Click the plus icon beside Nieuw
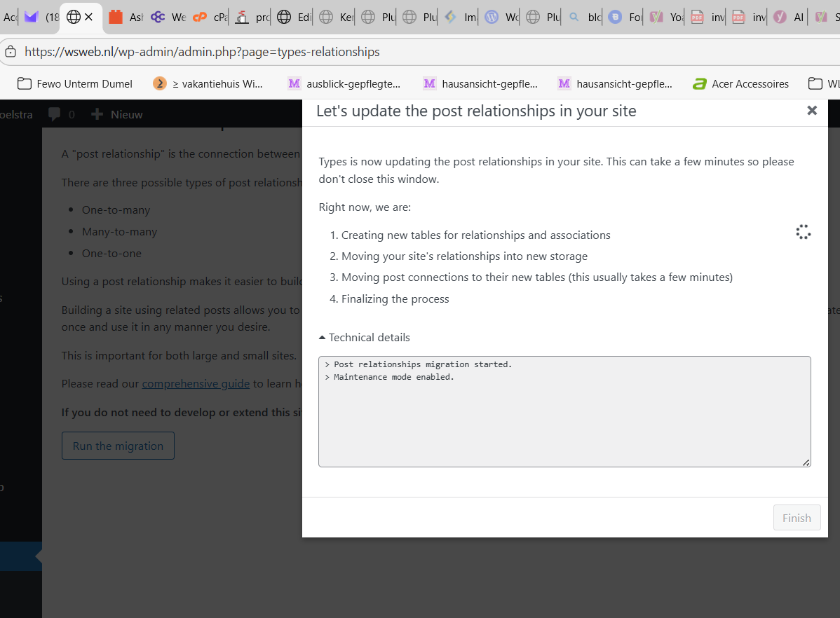The height and width of the screenshot is (618, 840). point(97,114)
